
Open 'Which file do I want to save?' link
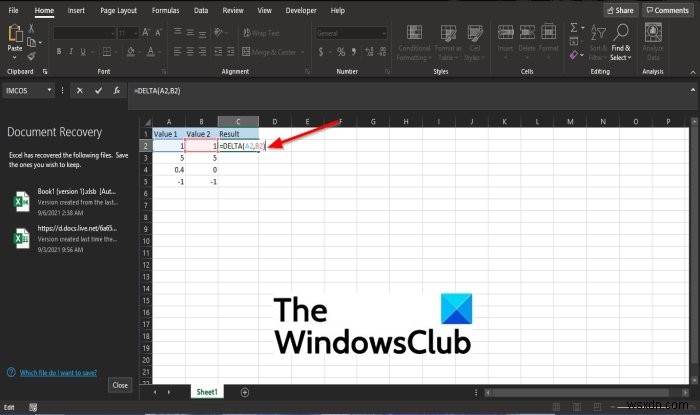58,373
